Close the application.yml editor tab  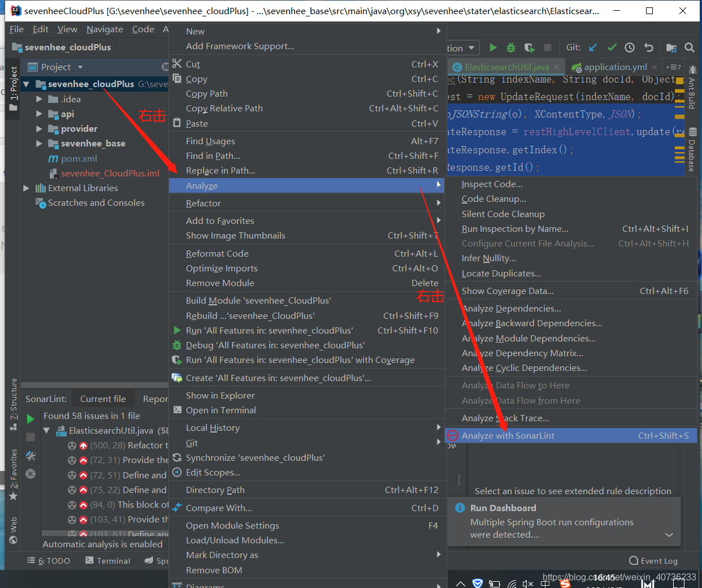coord(654,67)
